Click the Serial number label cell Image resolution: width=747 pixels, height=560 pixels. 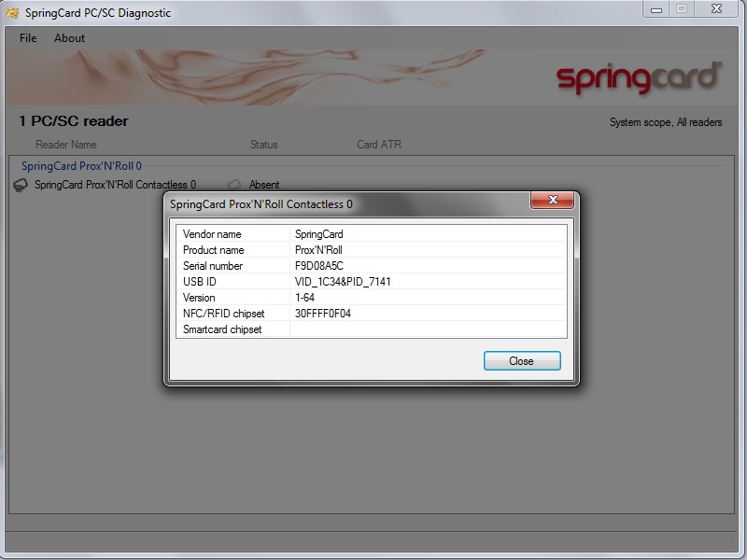point(233,266)
